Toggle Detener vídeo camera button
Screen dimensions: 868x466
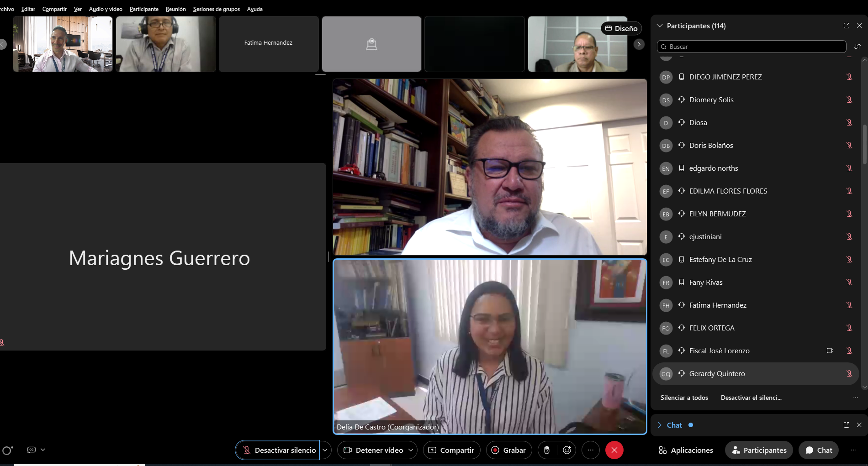[373, 450]
